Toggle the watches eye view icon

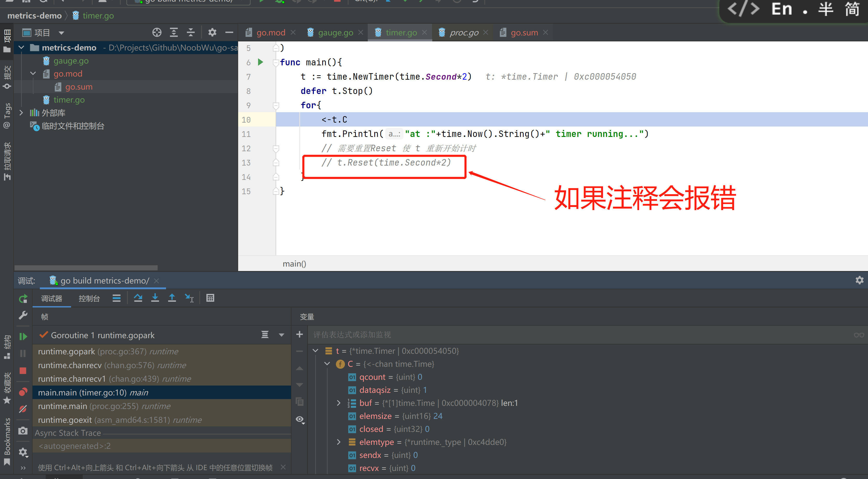coord(300,419)
